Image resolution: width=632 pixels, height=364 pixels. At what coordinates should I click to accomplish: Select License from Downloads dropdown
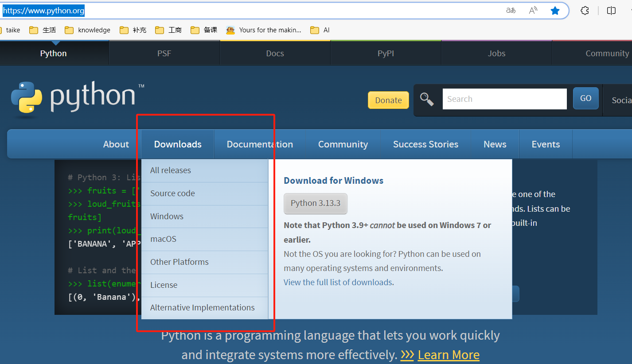(x=205, y=285)
